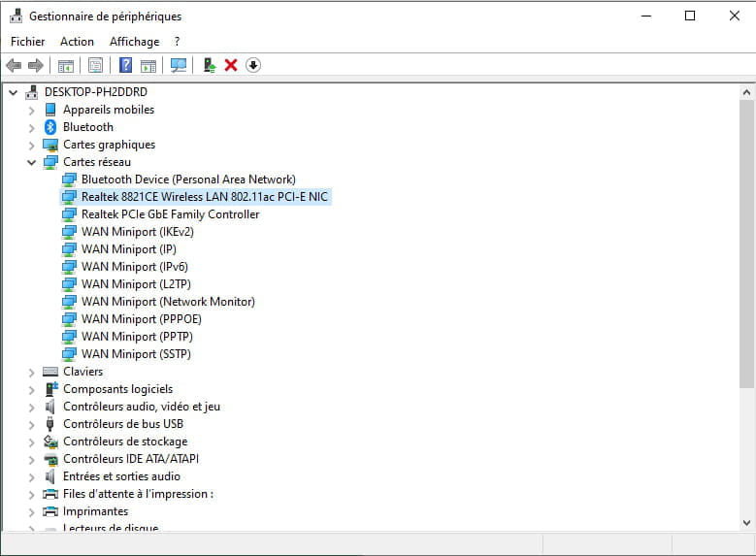Click the red X uninstall device icon
The image size is (756, 556).
click(x=231, y=65)
